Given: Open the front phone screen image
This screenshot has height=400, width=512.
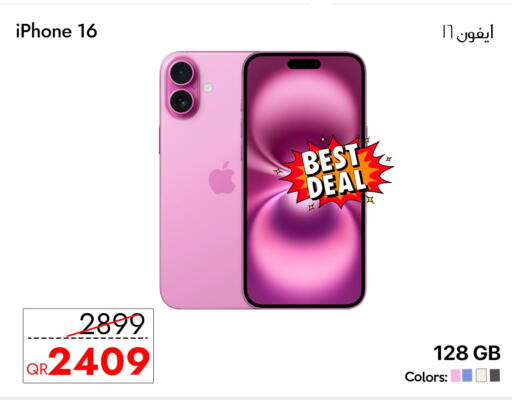Looking at the screenshot, I should (304, 180).
